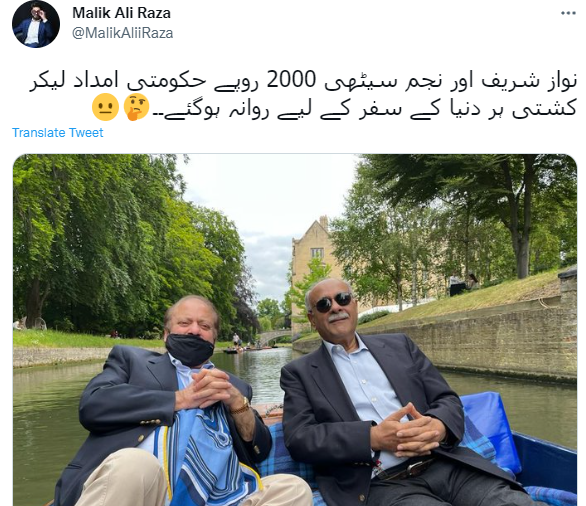The height and width of the screenshot is (506, 586).
Task: Click the number 2000 in the tweet
Action: pyautogui.click(x=291, y=80)
